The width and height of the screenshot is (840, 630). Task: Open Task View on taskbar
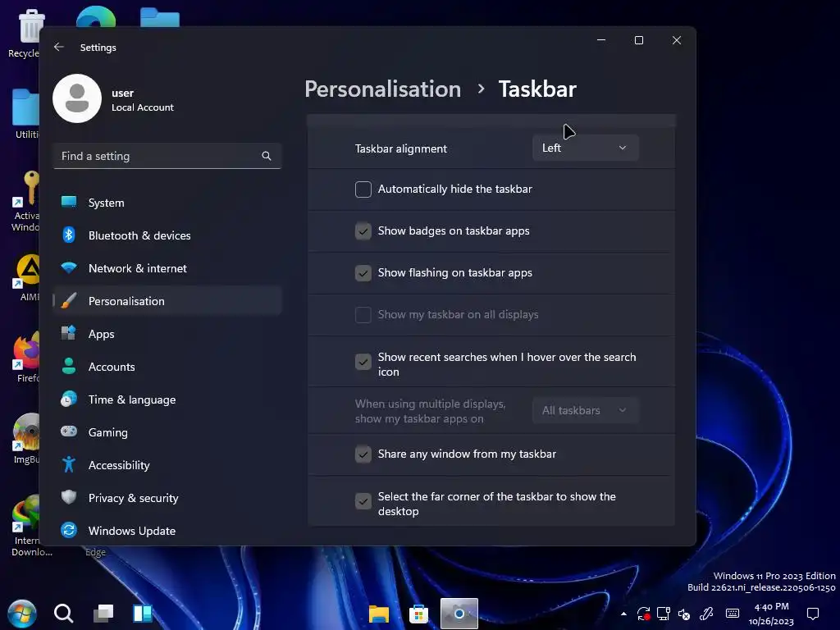(x=103, y=614)
